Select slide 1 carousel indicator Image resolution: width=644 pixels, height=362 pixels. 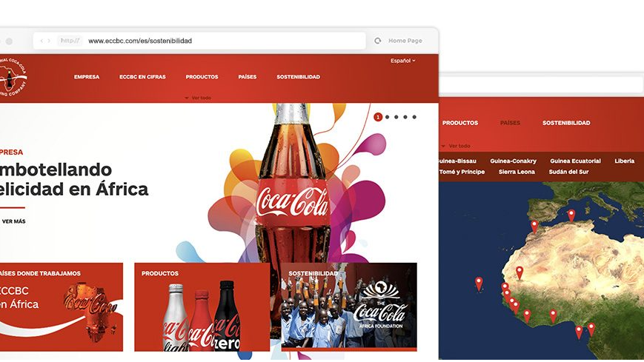coord(378,118)
